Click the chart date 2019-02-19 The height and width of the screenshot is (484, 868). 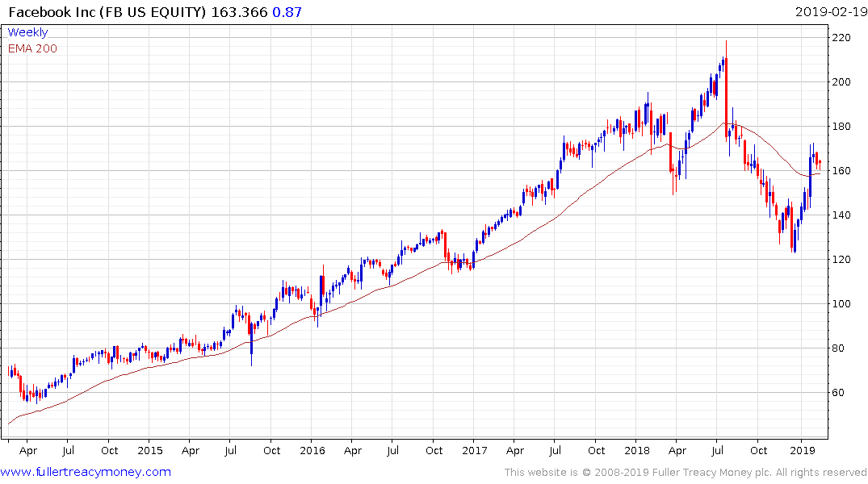point(830,12)
